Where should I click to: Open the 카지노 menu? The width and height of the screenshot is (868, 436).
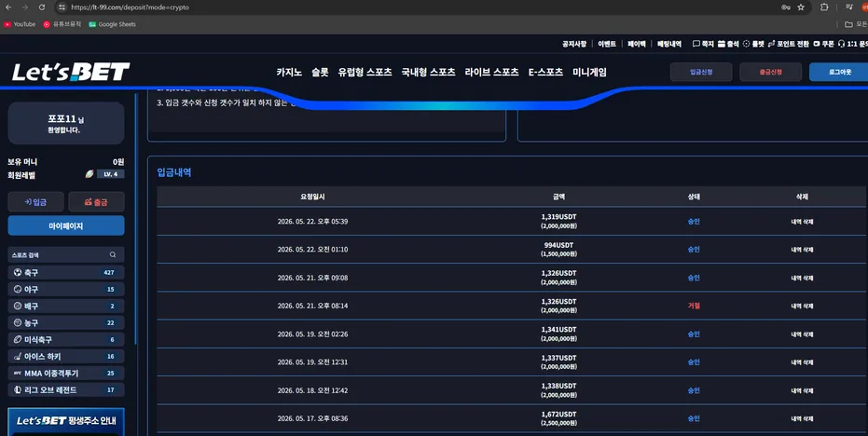click(289, 72)
